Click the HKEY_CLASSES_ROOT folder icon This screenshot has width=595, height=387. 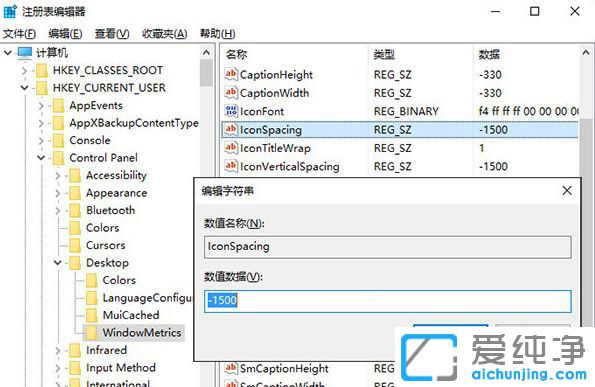click(x=41, y=71)
